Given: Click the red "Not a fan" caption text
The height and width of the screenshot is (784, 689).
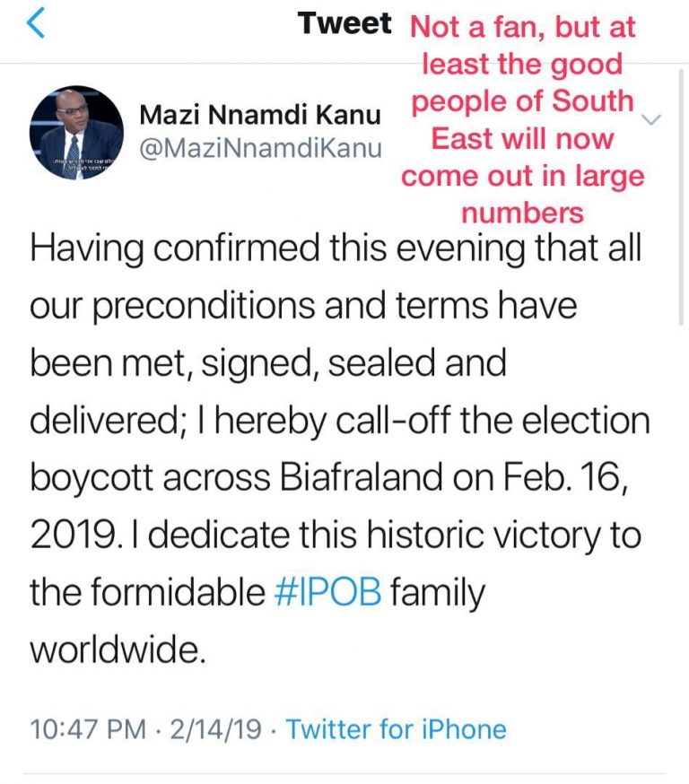Looking at the screenshot, I should [522, 27].
